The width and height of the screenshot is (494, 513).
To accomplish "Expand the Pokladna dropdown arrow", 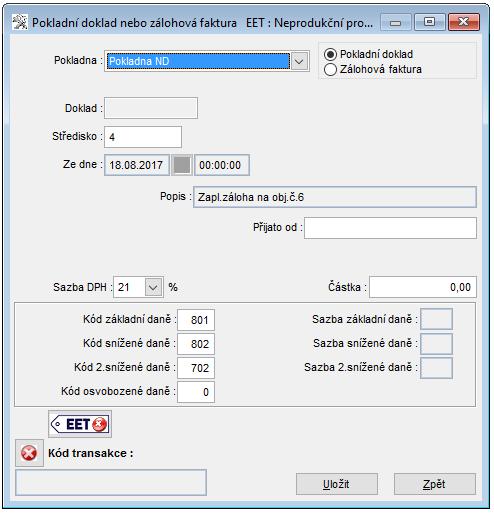I will click(x=299, y=61).
